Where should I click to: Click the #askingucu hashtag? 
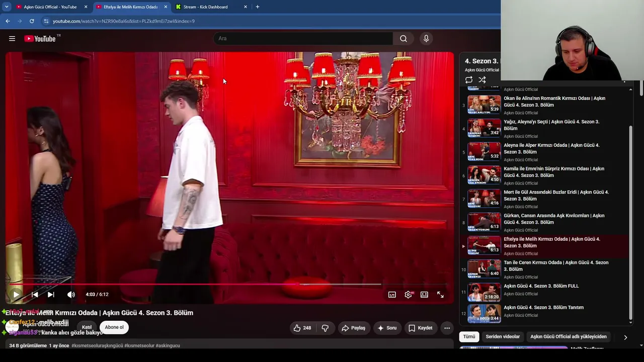click(x=168, y=346)
